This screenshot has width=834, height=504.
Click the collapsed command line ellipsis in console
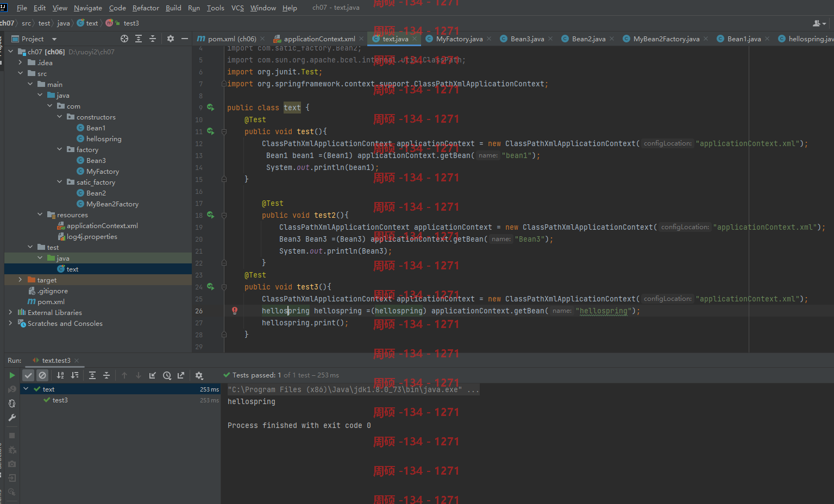[473, 389]
